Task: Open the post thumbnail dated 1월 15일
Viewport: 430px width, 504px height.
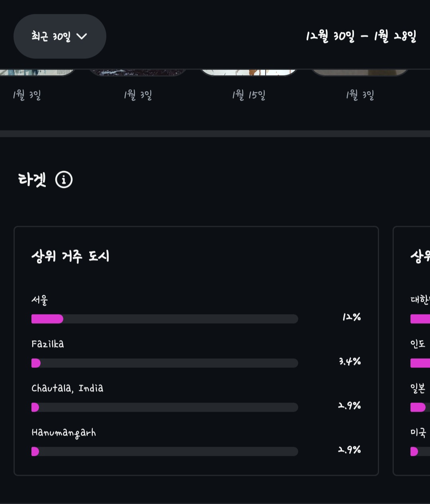Action: 249,72
